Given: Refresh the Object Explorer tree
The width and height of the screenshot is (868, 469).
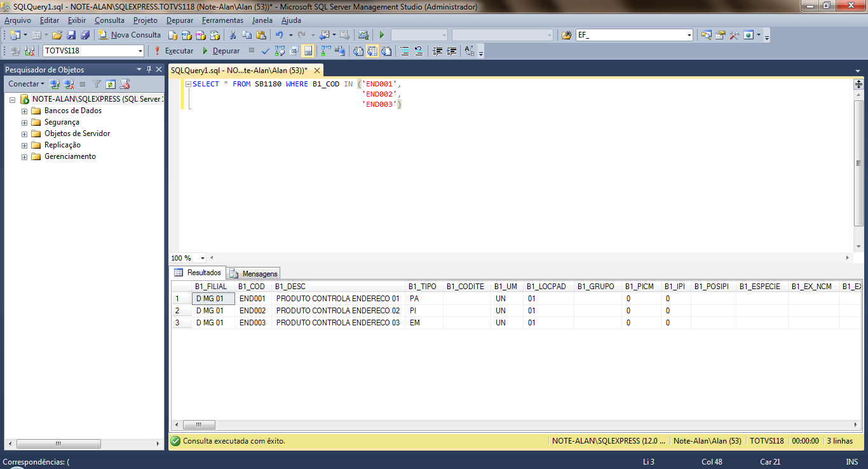Looking at the screenshot, I should (111, 84).
